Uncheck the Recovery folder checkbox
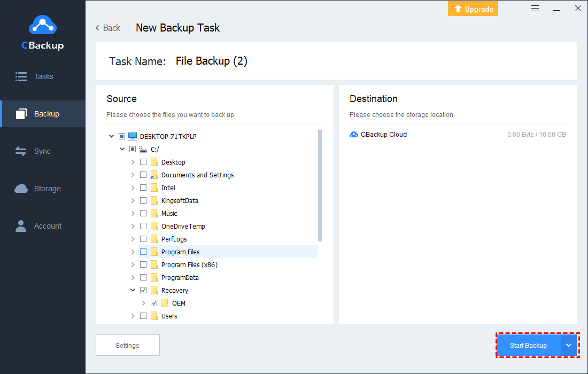This screenshot has height=374, width=588. click(143, 290)
